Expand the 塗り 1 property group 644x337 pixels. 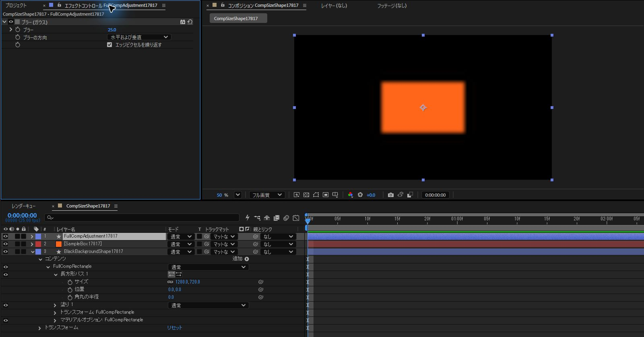(55, 305)
